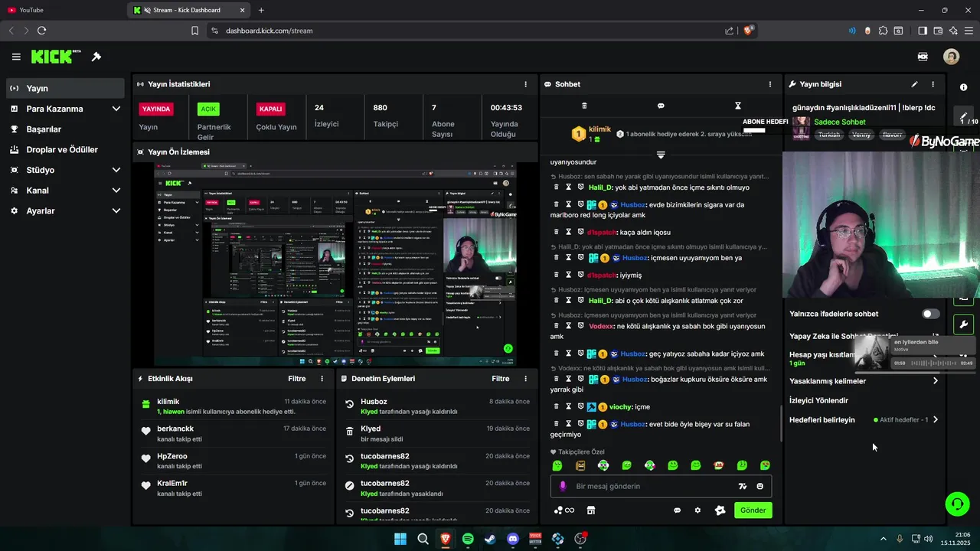The height and width of the screenshot is (551, 980).
Task: Click kilimik in Etkinlik Akışı list
Action: coord(168,401)
